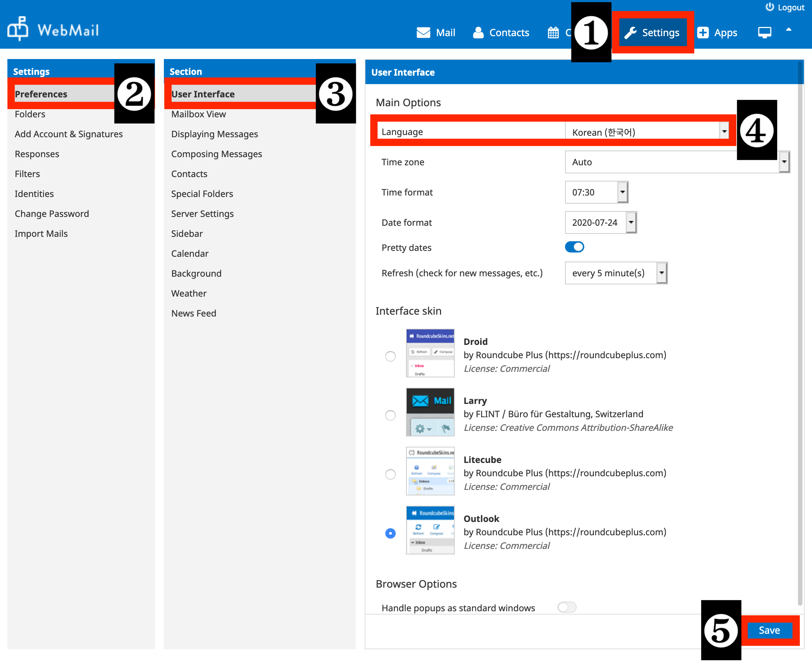Image resolution: width=812 pixels, height=664 pixels.
Task: Click the Mail envelope icon
Action: coord(423,32)
